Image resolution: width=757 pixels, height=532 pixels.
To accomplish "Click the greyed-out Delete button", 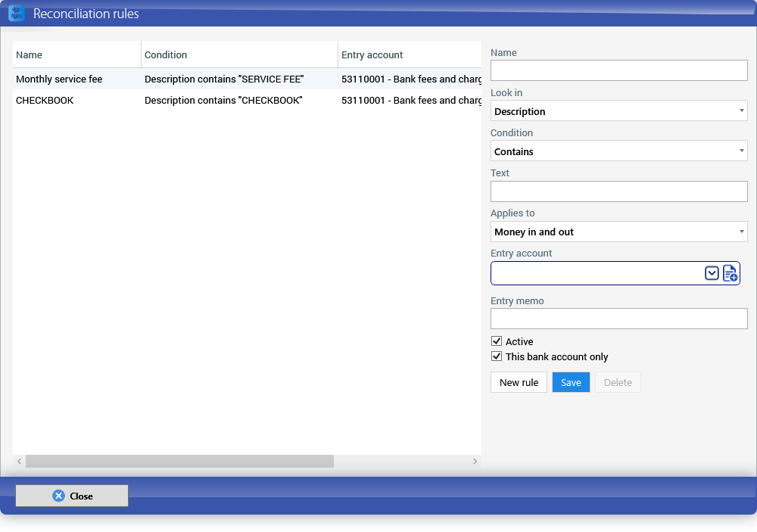I will click(618, 382).
